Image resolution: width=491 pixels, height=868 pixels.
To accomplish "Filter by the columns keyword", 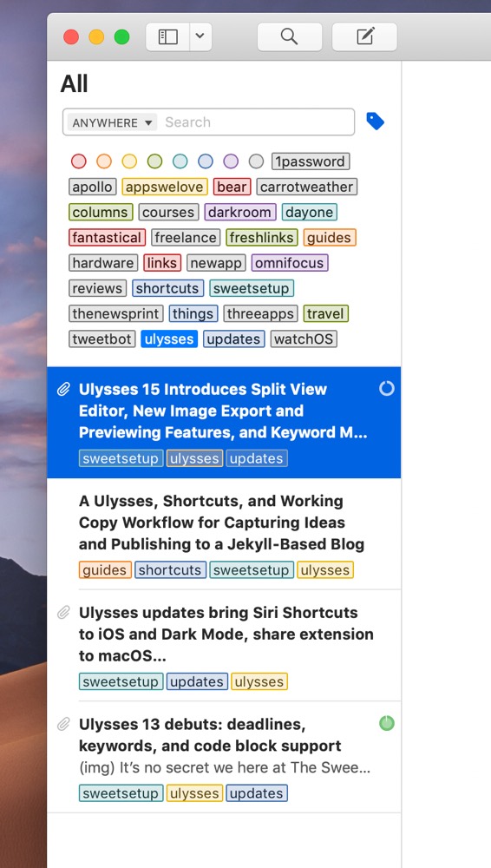I will pyautogui.click(x=100, y=213).
